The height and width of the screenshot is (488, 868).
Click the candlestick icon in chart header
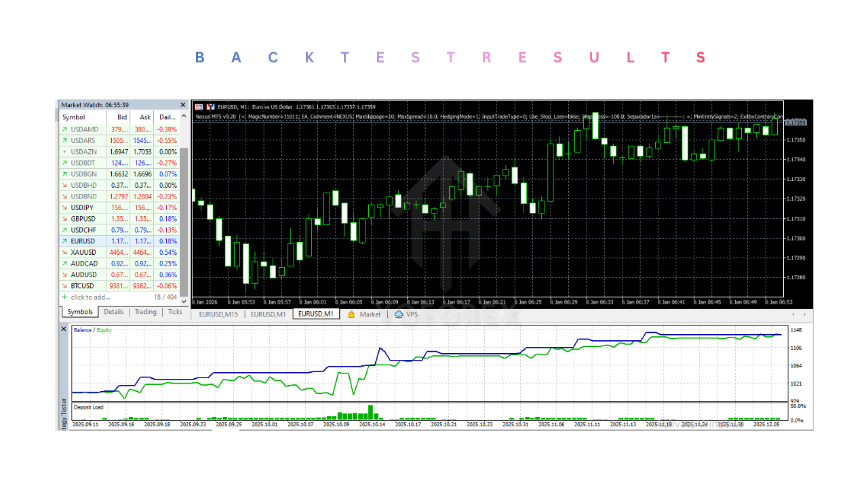210,107
